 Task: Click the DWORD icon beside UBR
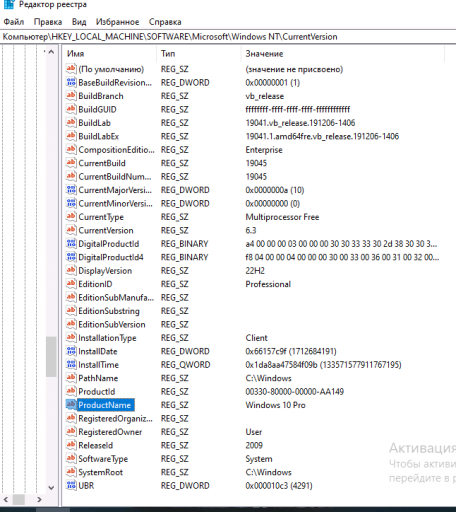tap(71, 485)
